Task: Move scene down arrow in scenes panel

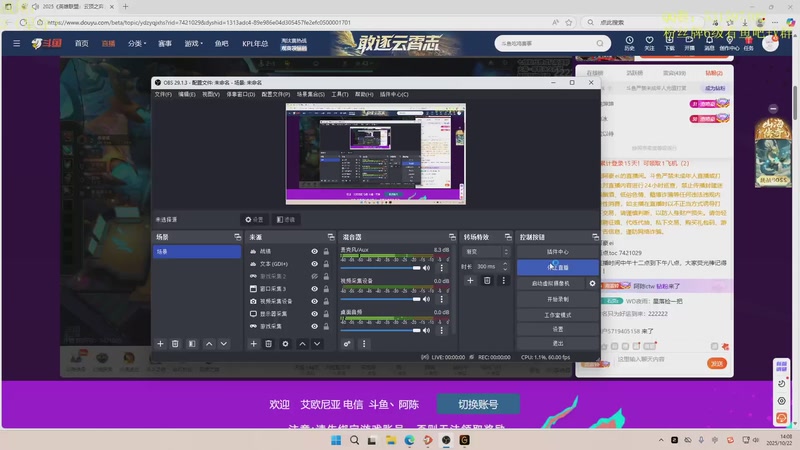Action: point(223,344)
